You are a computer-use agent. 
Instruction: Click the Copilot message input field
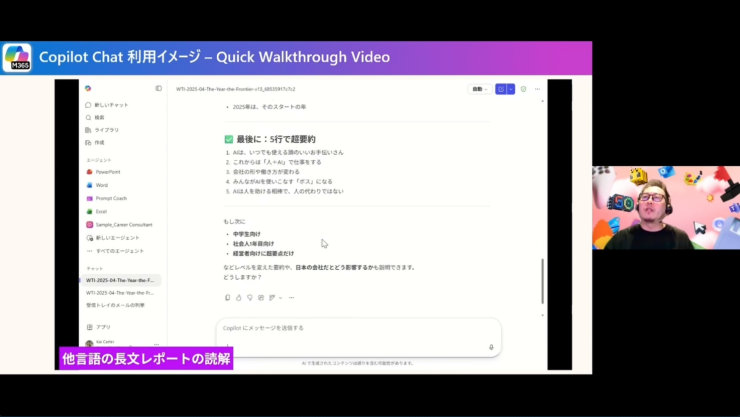point(359,328)
